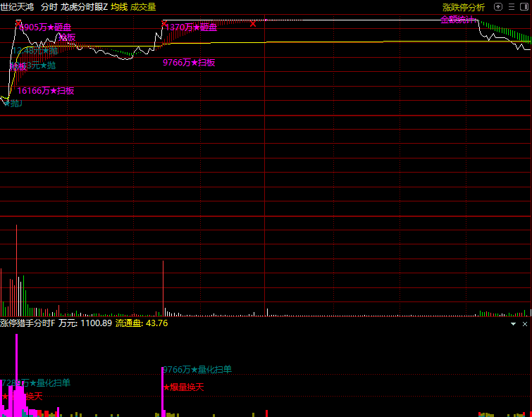This screenshot has height=417, width=532.
Task: Click the red X marker beside 1370万 砸盘
Action: (x=164, y=24)
